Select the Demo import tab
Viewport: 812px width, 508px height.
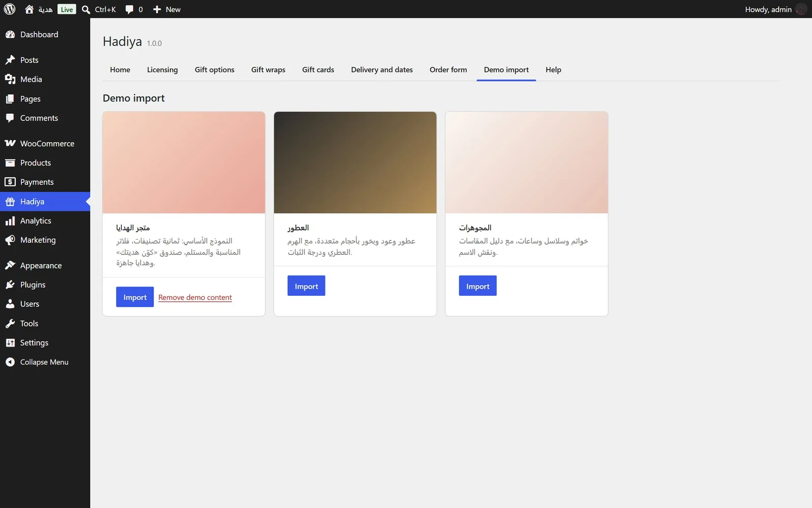(506, 70)
